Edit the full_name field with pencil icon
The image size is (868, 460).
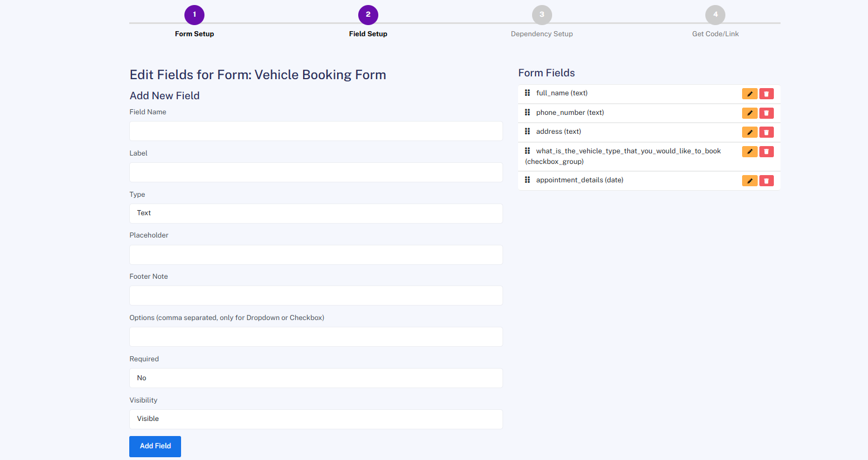click(x=749, y=94)
